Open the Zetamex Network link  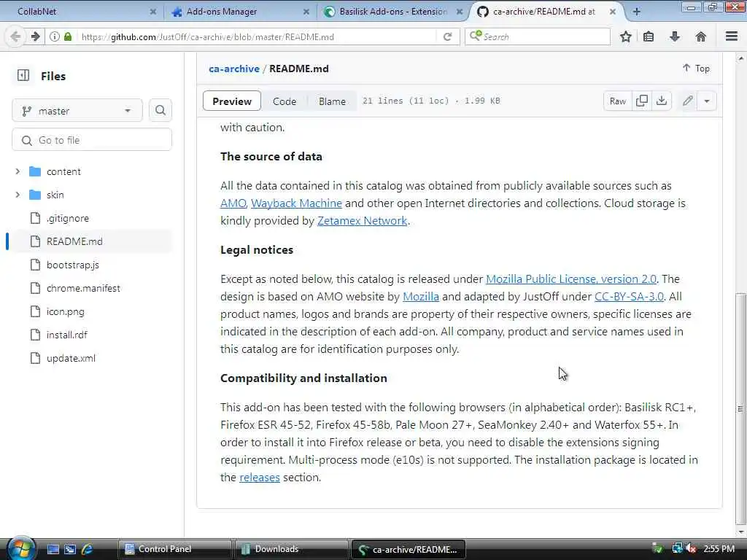pos(362,221)
